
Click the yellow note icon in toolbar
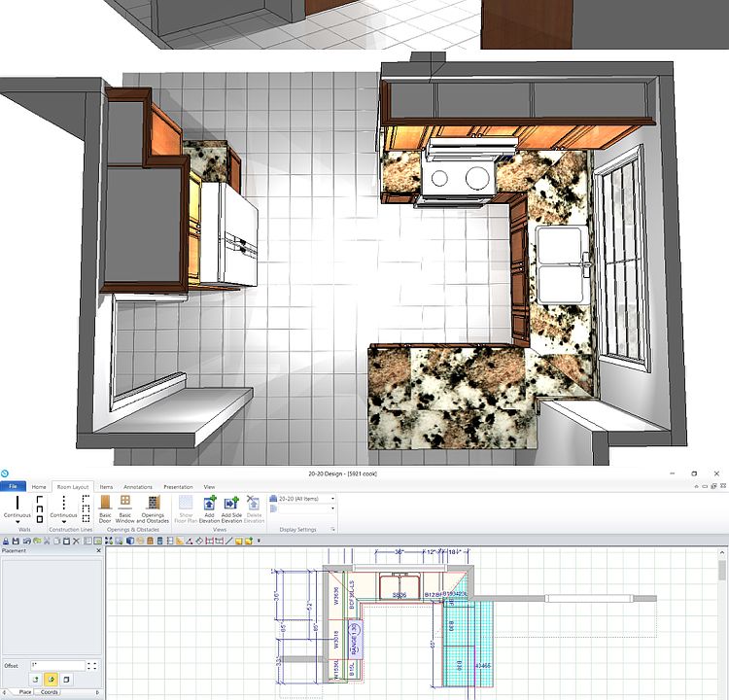(238, 541)
